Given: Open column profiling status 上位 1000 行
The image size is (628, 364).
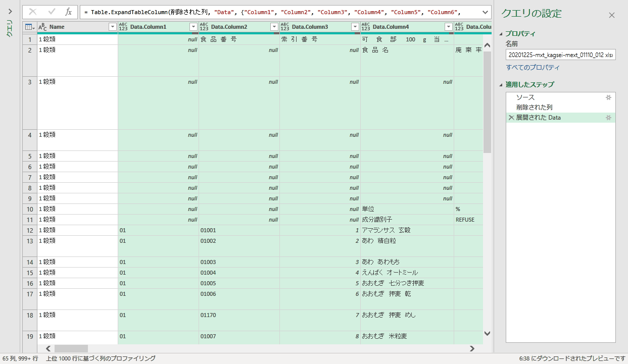Looking at the screenshot, I should pos(101,358).
